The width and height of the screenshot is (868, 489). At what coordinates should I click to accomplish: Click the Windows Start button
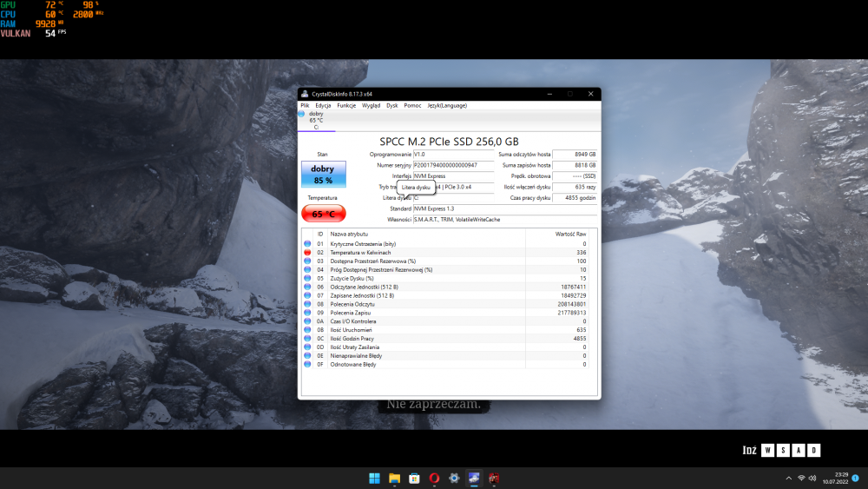click(374, 478)
